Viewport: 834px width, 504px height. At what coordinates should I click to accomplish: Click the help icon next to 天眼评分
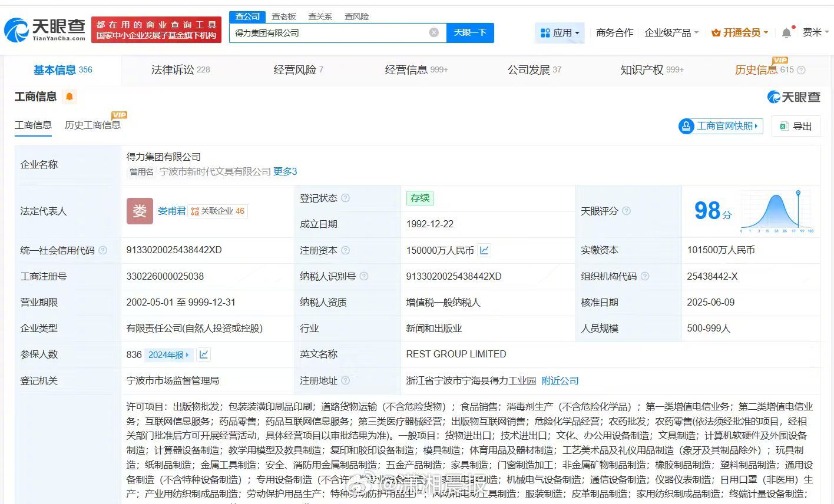tap(627, 211)
